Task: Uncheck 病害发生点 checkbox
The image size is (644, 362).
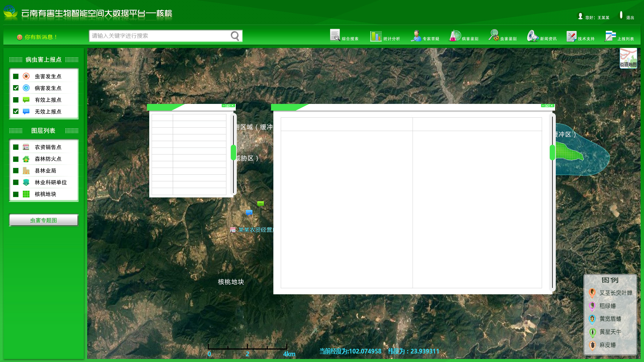Action: coord(16,88)
